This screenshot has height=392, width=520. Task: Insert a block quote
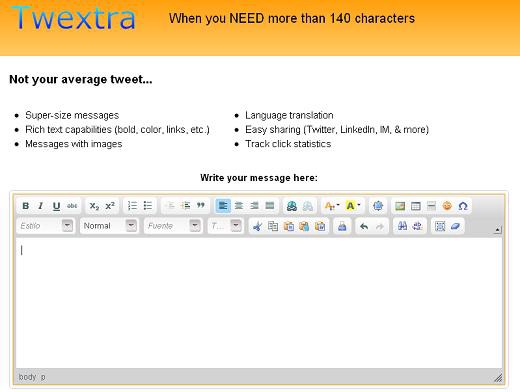201,206
